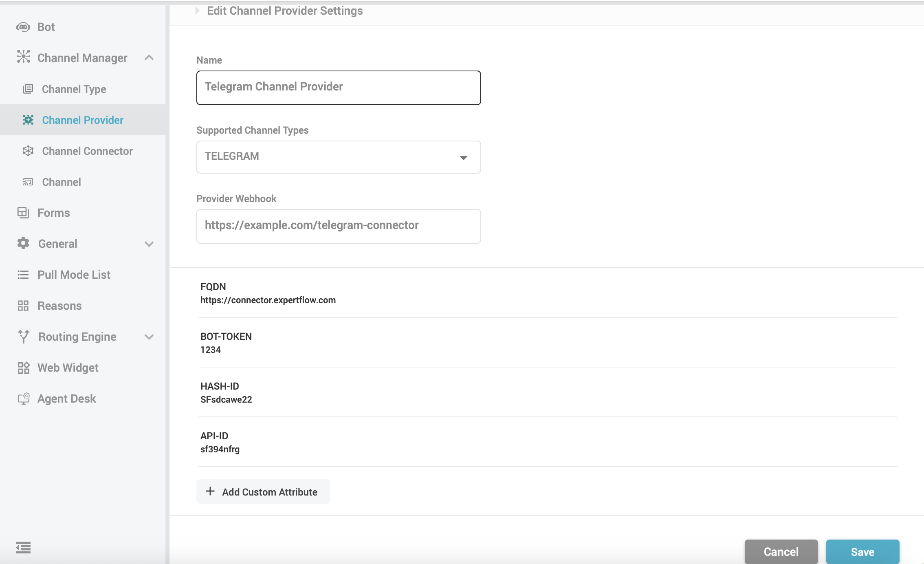Select the Agent Desk monitor icon

point(23,398)
